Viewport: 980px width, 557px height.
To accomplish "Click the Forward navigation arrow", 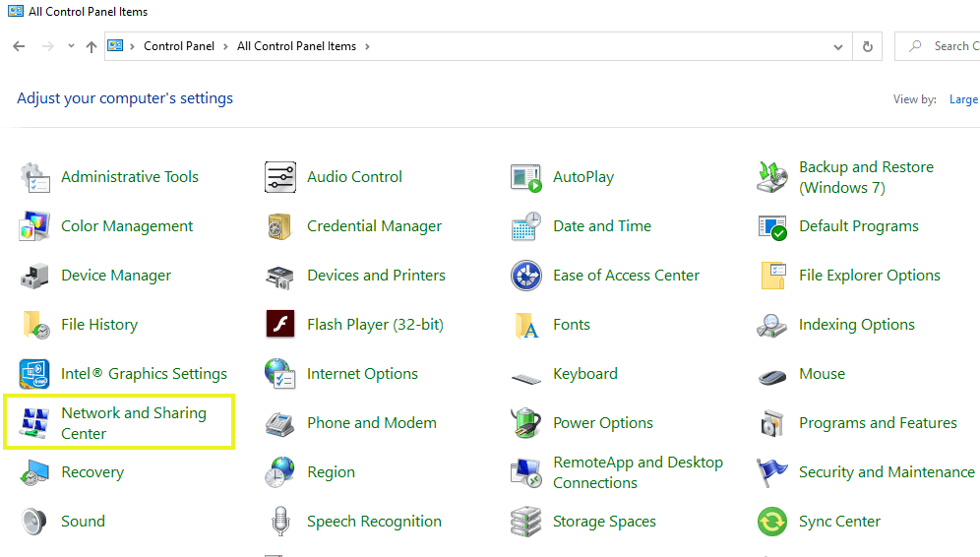I will [x=47, y=46].
